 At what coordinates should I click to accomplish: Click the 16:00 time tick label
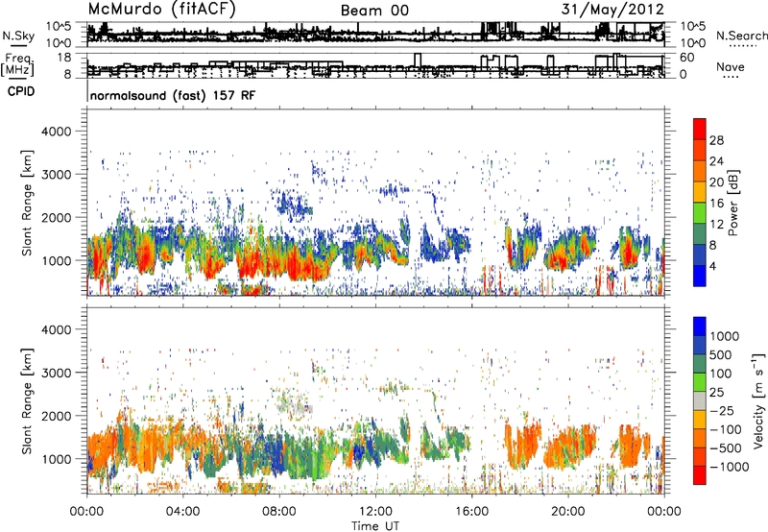[471, 512]
